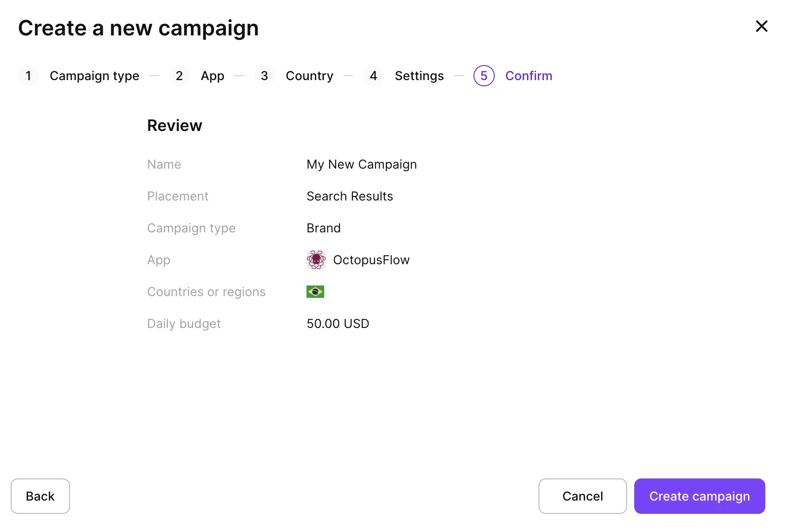
Task: Click the OctopusFlow app name text
Action: (372, 260)
